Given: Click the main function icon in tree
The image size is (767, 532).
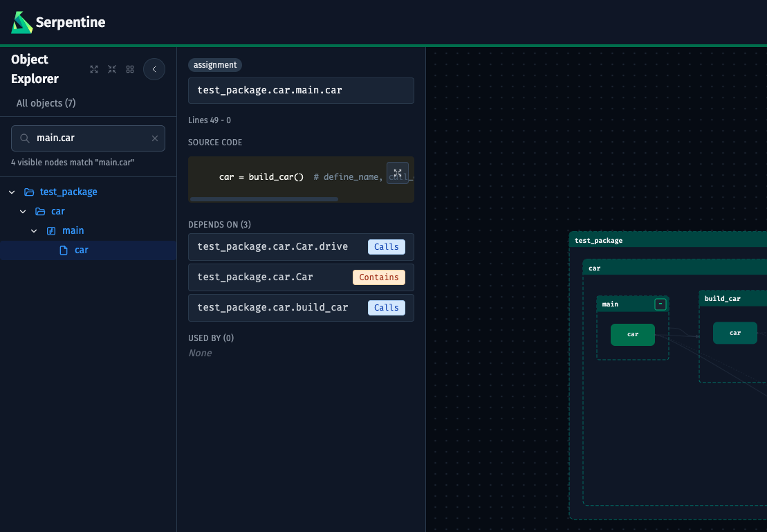Looking at the screenshot, I should [x=51, y=231].
